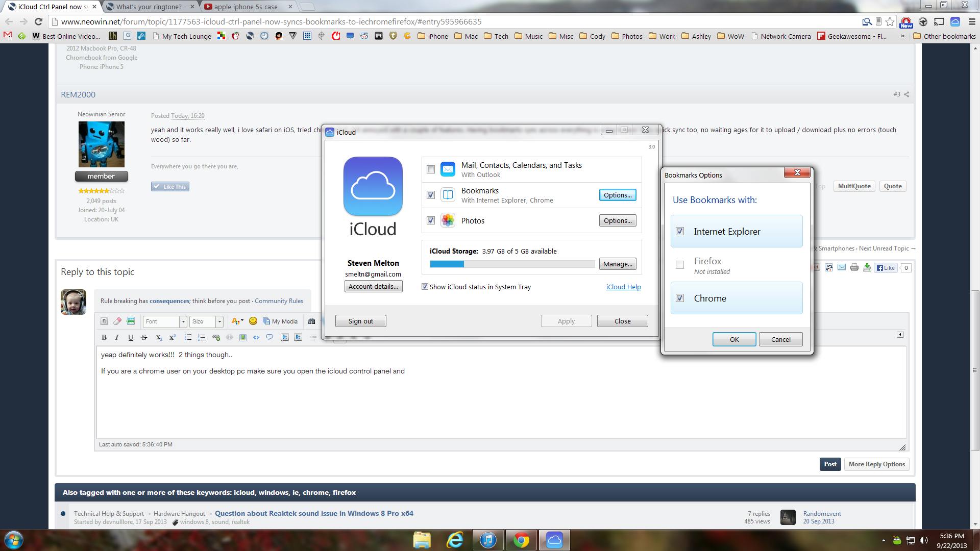
Task: Open the iCloud Help link
Action: (623, 287)
